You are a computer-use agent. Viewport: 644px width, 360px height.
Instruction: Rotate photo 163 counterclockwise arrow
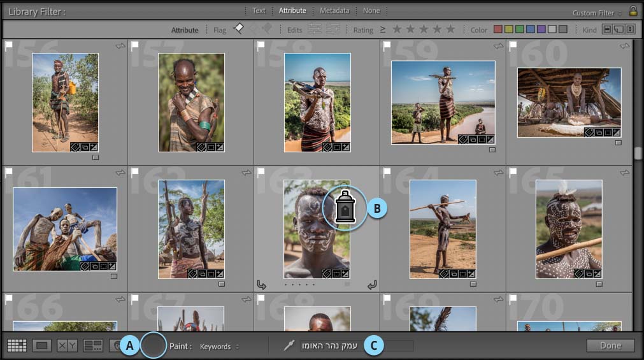[x=262, y=285]
